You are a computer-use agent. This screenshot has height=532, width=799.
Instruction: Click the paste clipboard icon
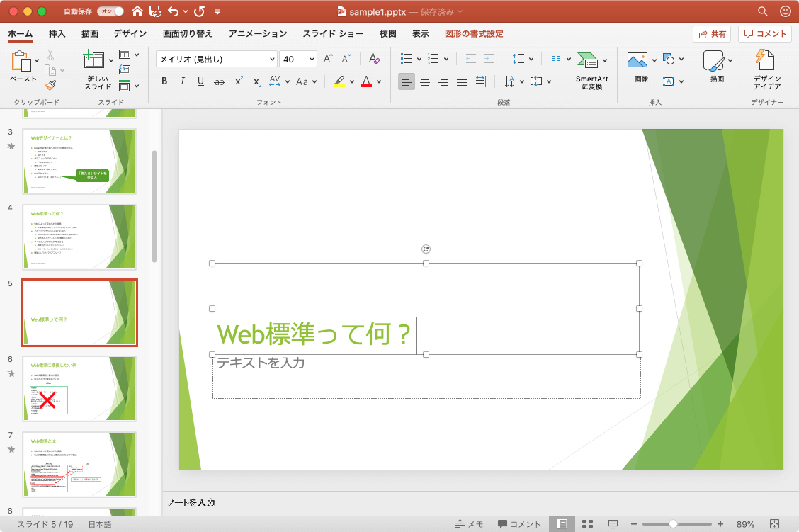pos(21,61)
